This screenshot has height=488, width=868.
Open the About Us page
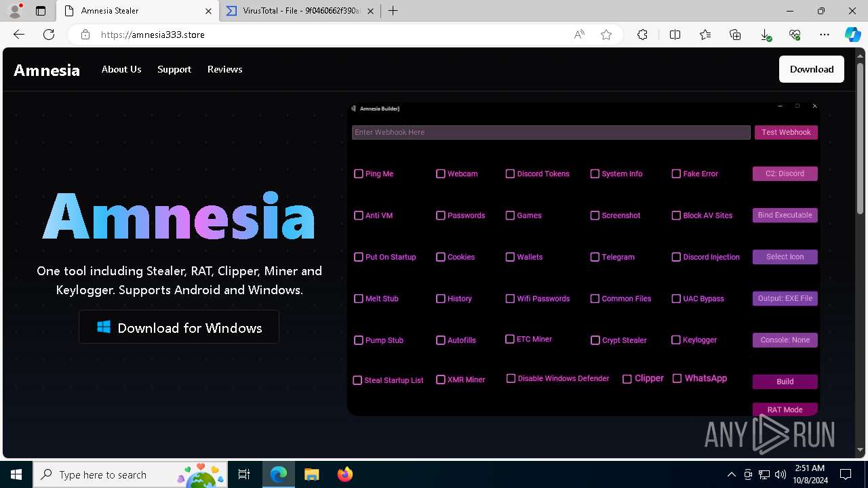coord(121,69)
